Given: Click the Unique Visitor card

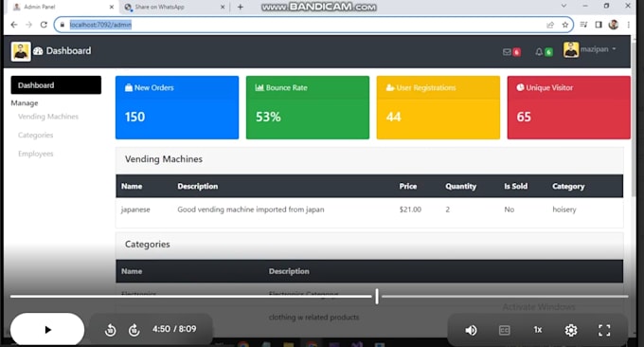Looking at the screenshot, I should tap(569, 107).
